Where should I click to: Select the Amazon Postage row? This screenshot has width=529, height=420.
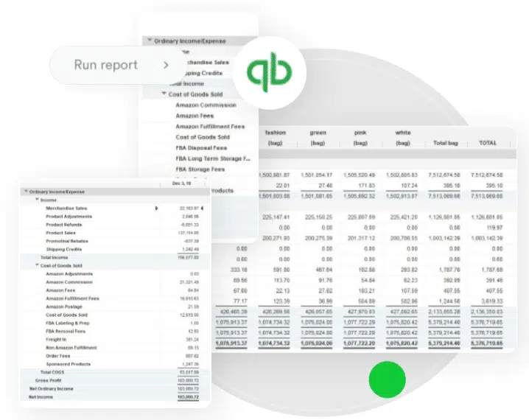115,307
